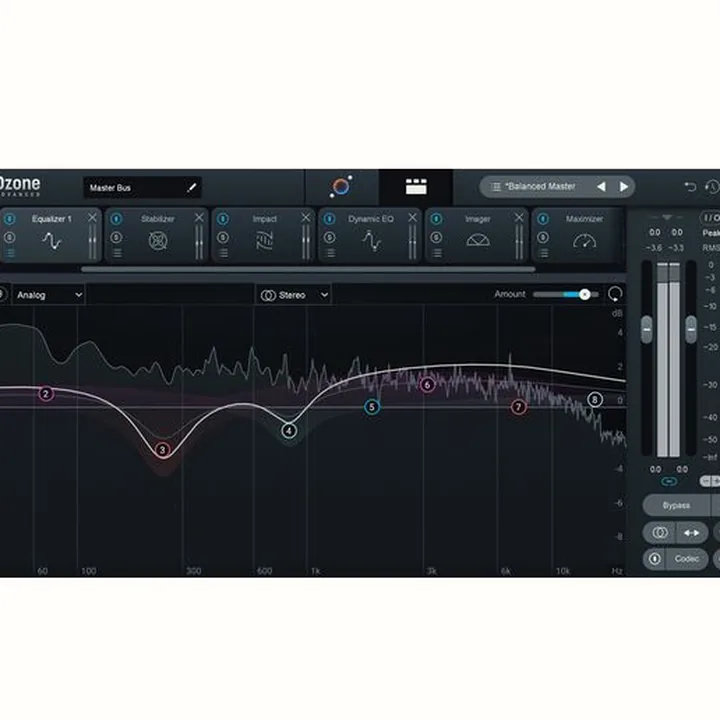This screenshot has height=720, width=720.
Task: Select the Impact module tab
Action: pos(264,235)
